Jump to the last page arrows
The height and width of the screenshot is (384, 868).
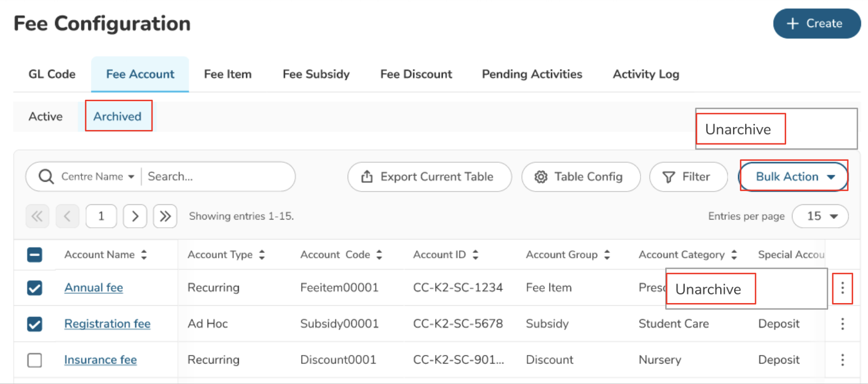[165, 216]
